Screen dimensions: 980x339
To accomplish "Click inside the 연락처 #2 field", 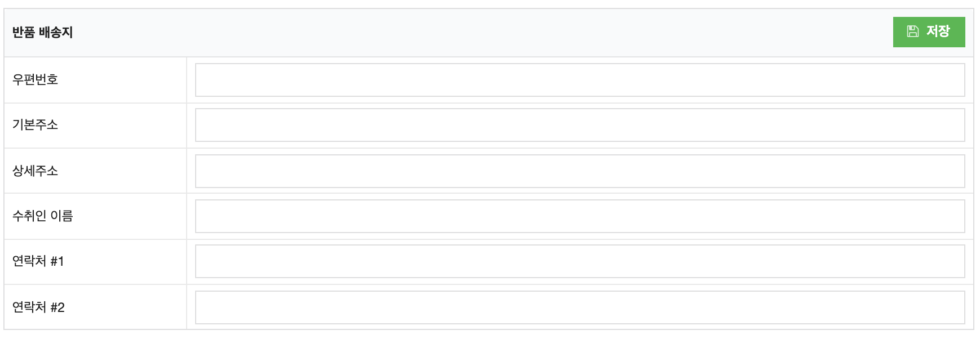I will pos(580,307).
